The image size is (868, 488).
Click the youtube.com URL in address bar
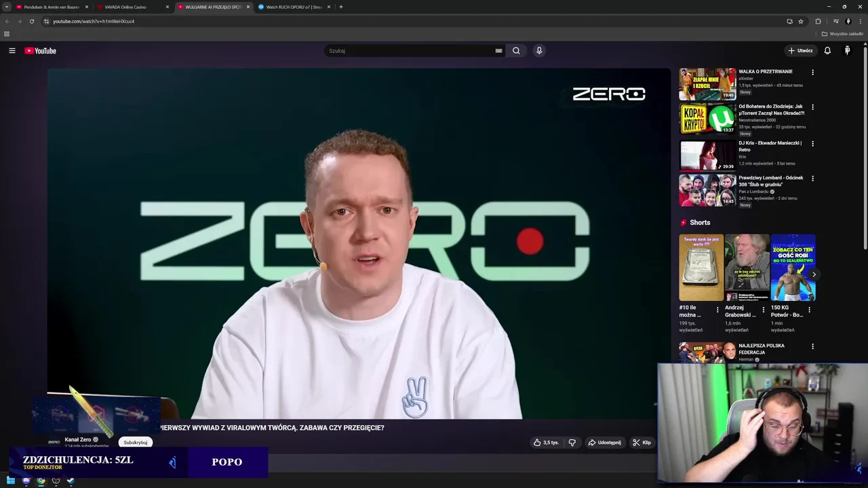[x=94, y=21]
